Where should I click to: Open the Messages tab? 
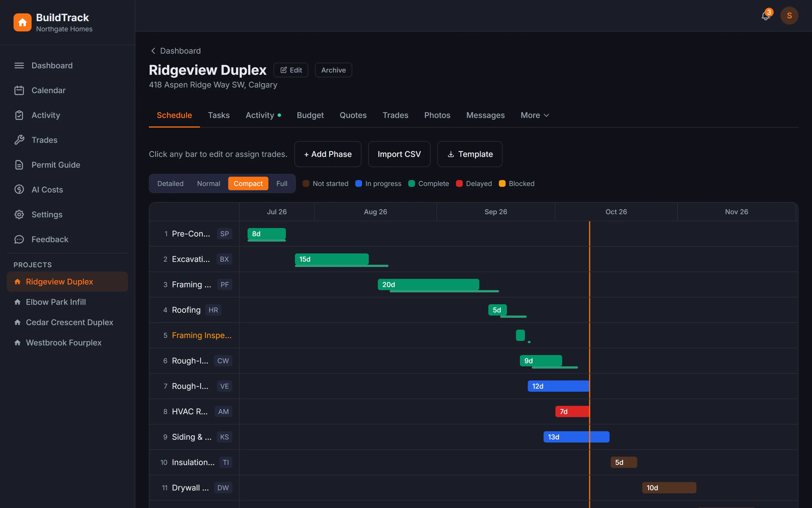[485, 115]
